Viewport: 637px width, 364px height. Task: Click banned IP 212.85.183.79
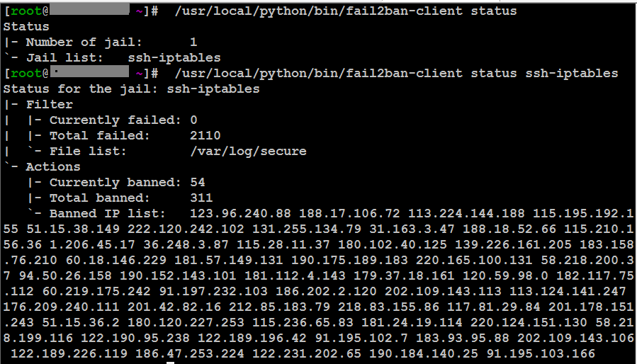(x=279, y=307)
